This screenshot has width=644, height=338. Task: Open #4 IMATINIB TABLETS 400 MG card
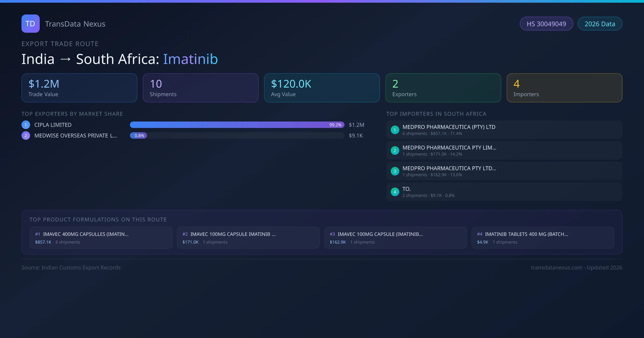point(543,238)
